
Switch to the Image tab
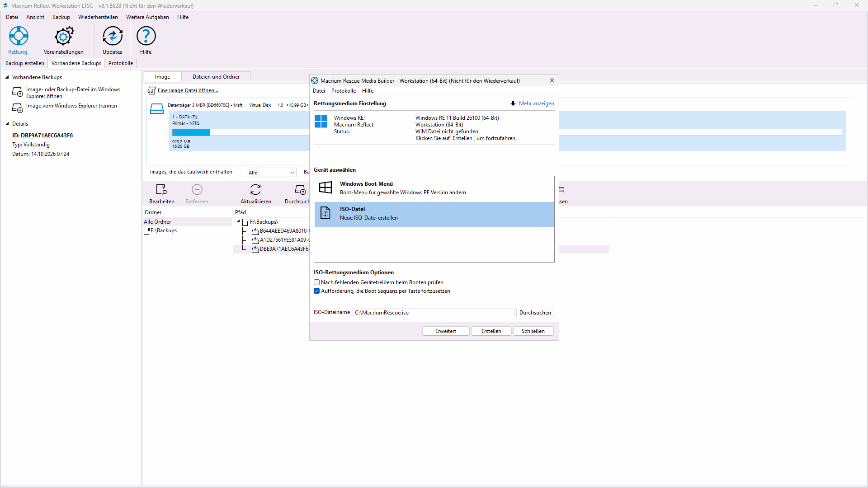coord(162,77)
